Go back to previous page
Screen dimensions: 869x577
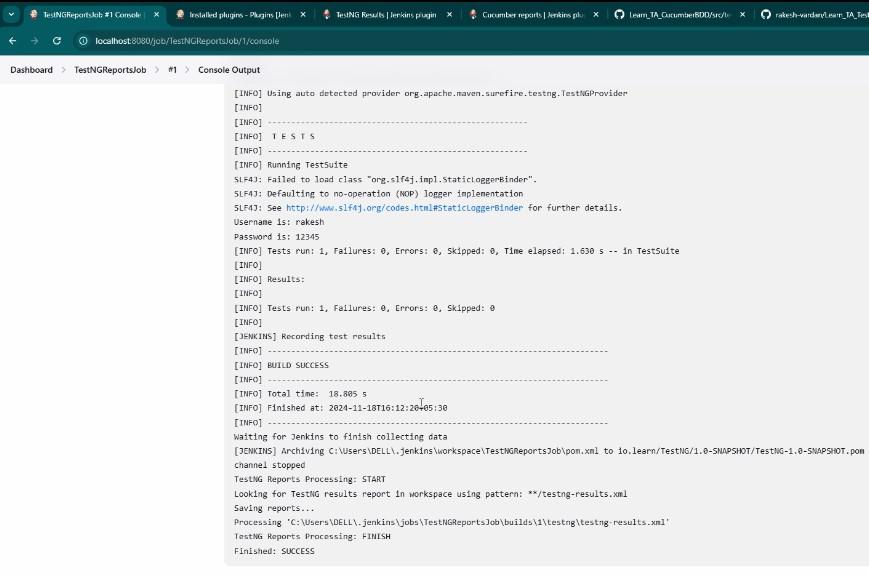[13, 41]
